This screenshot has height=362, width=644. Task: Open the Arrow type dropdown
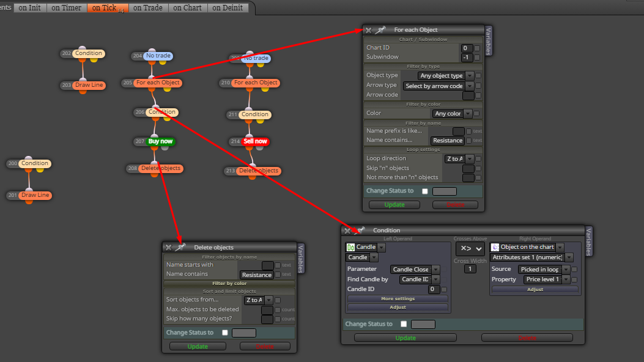(439, 86)
